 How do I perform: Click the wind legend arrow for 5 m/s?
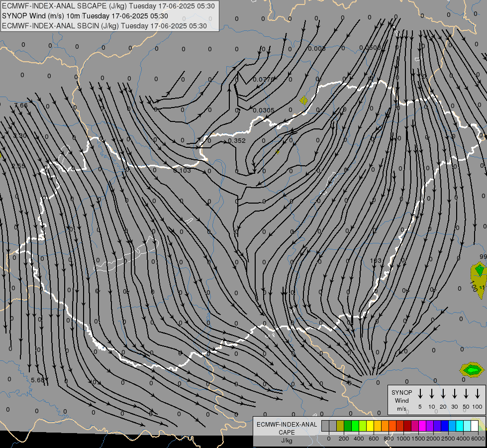pos(420,394)
